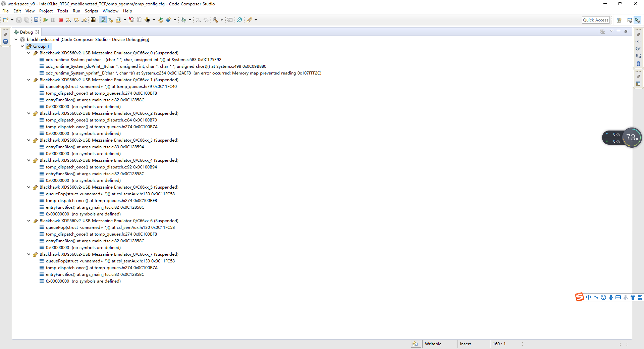Open the Debug view menu triangle

pos(612,31)
